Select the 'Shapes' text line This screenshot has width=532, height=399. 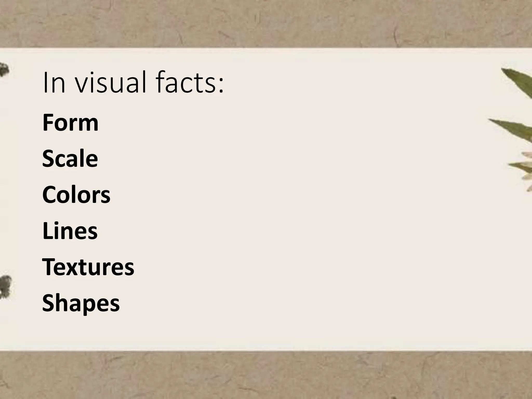81,304
